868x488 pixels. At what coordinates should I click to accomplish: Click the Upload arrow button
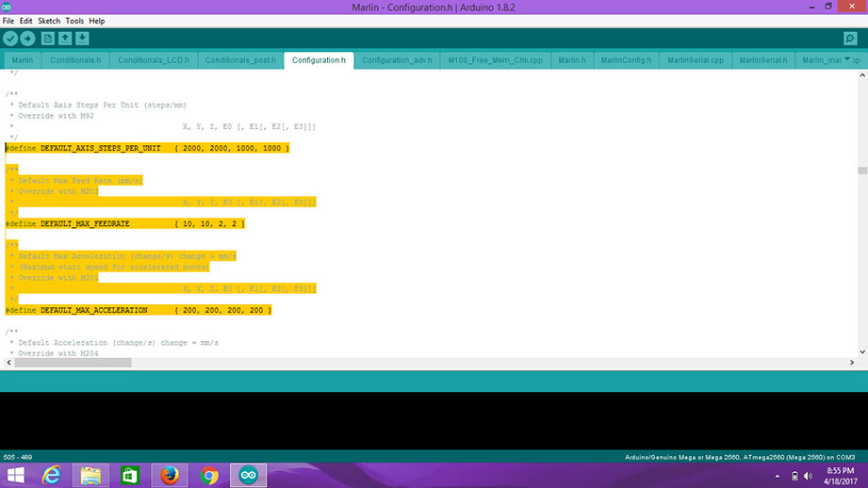27,39
